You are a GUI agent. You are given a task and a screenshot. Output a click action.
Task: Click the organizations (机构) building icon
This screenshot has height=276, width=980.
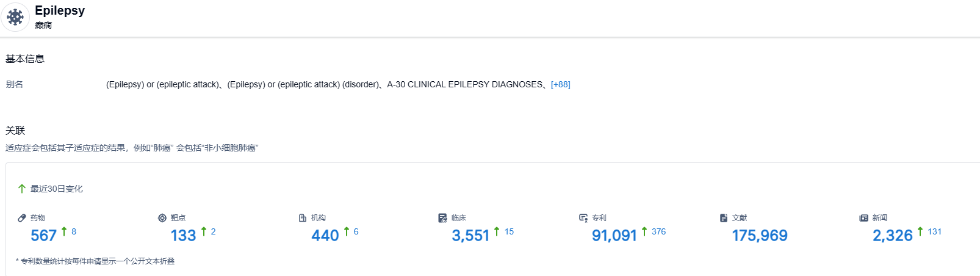pyautogui.click(x=303, y=218)
